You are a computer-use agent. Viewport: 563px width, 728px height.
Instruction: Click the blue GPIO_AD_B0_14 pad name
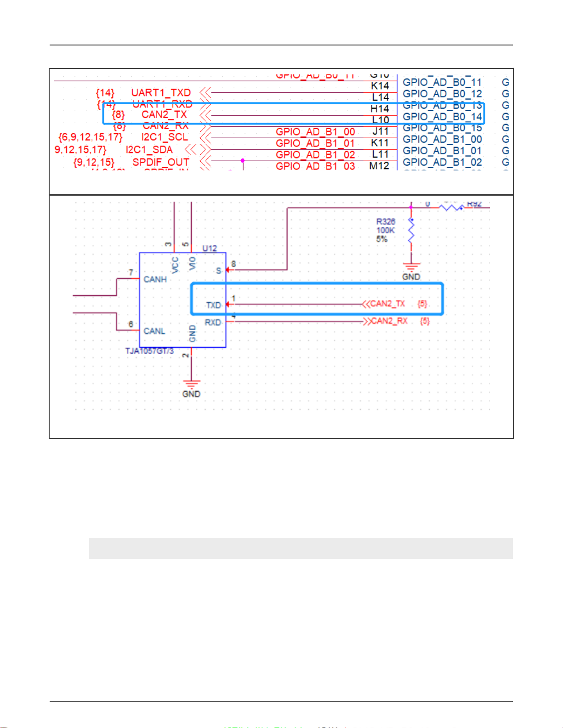tap(442, 117)
